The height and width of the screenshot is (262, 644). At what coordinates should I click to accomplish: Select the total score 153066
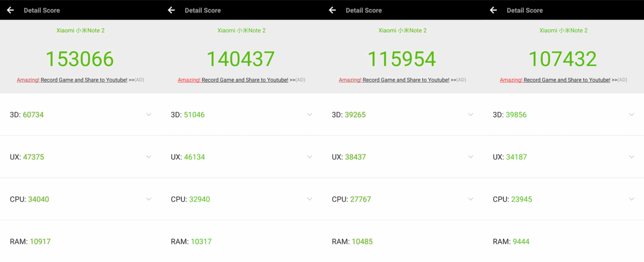pyautogui.click(x=80, y=59)
